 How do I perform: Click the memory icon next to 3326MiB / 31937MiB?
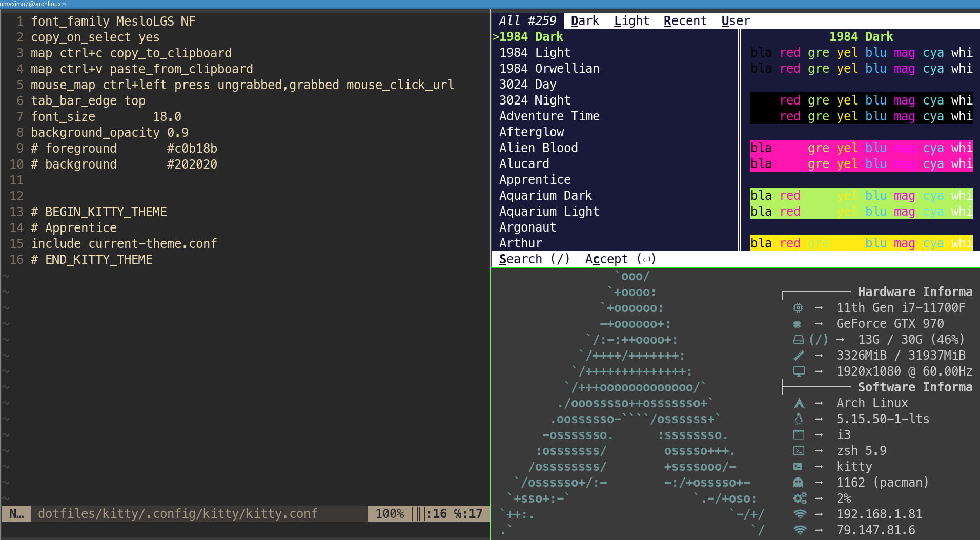798,355
